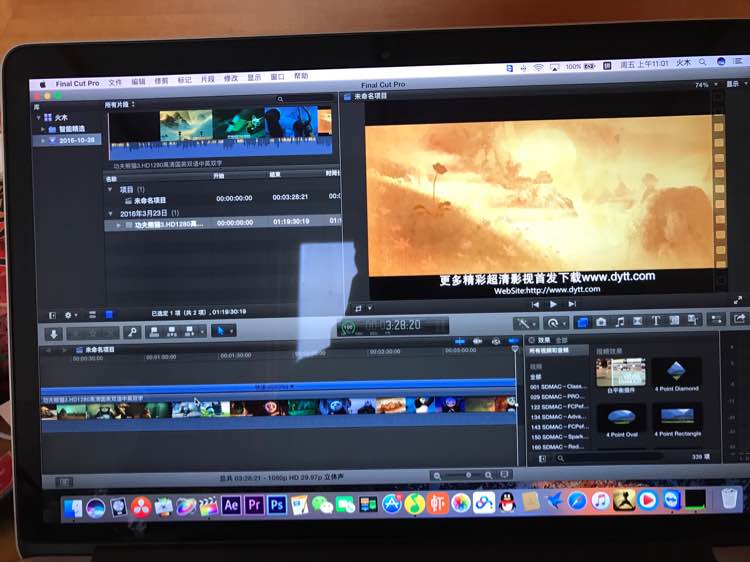
Task: Open the 编辑 menu
Action: click(x=138, y=82)
